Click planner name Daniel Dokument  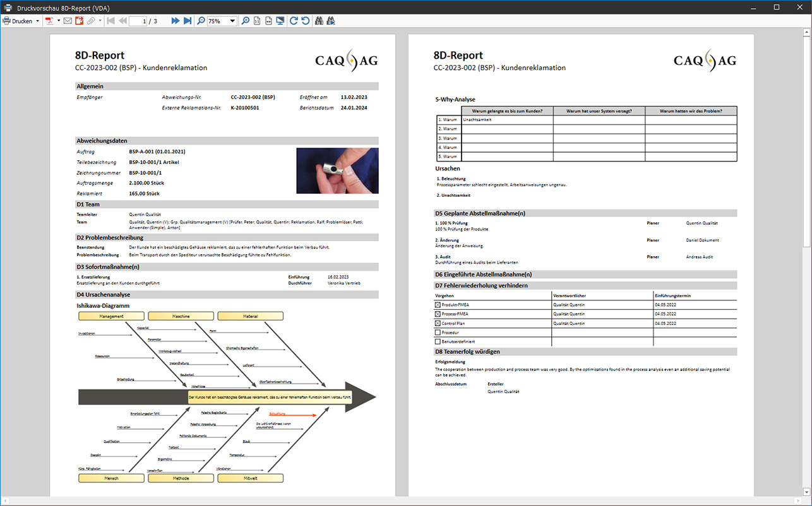click(x=702, y=240)
